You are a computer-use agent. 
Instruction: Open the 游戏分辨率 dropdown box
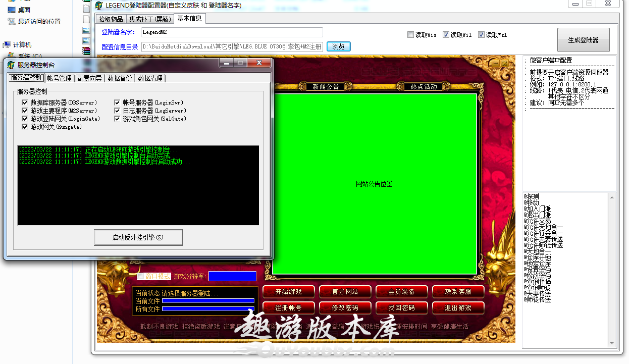[x=232, y=276]
